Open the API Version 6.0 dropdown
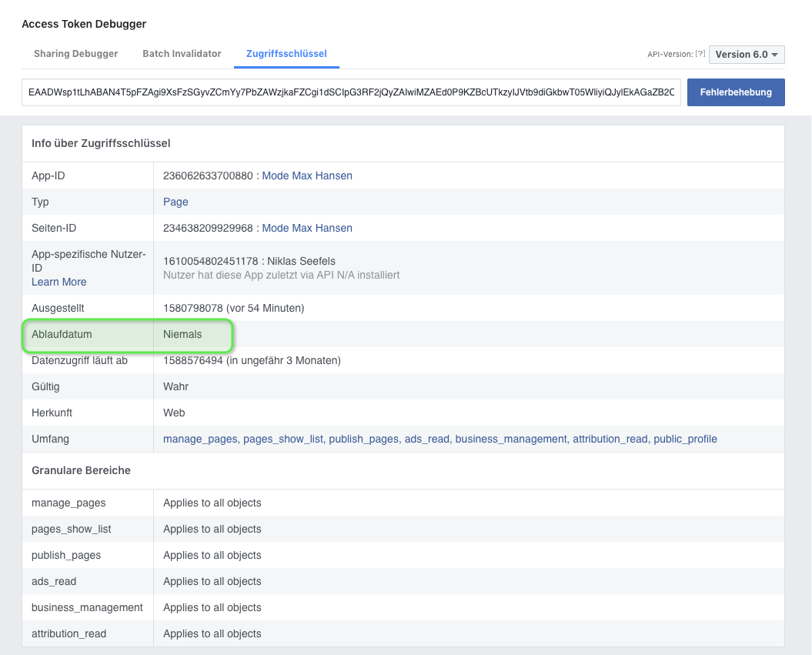This screenshot has height=655, width=812. coord(746,55)
